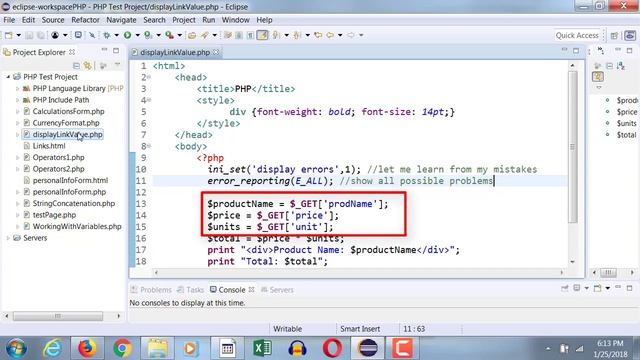Click the New file toolbar icon

(9, 36)
